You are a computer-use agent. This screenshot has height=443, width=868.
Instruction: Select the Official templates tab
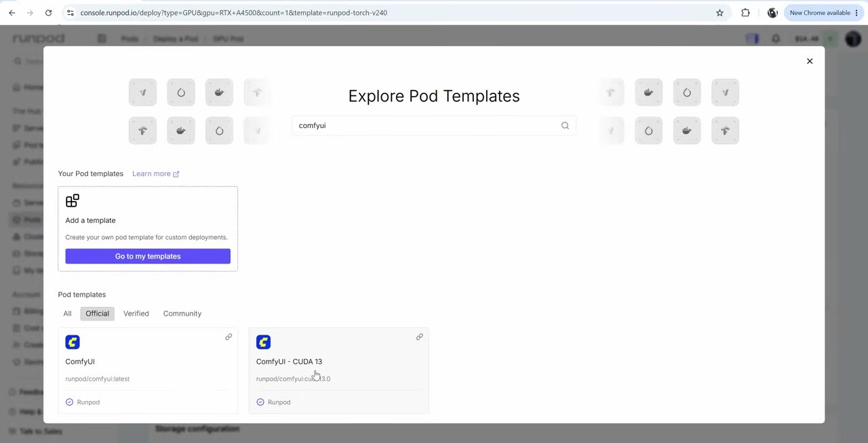pos(97,314)
